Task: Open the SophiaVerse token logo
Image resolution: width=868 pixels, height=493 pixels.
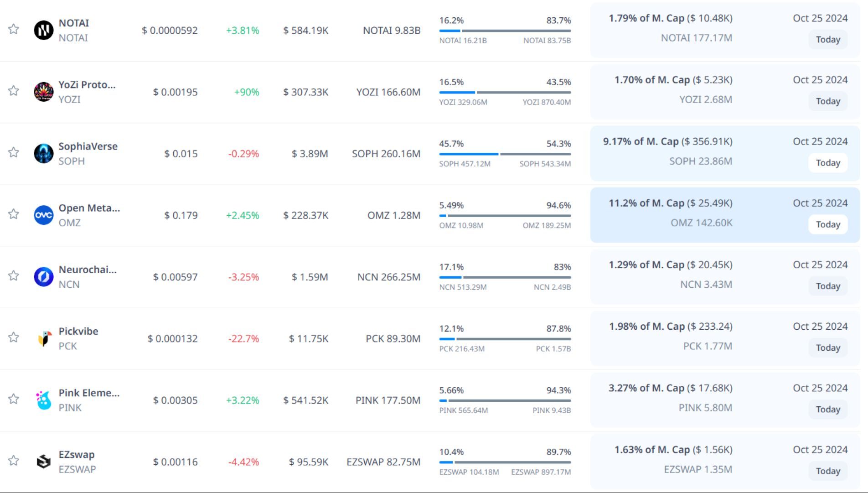Action: tap(44, 154)
